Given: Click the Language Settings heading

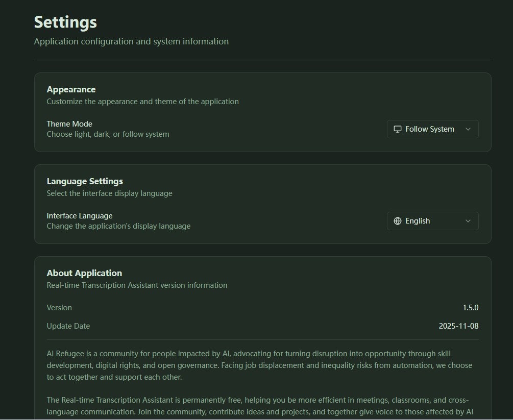Looking at the screenshot, I should (85, 181).
